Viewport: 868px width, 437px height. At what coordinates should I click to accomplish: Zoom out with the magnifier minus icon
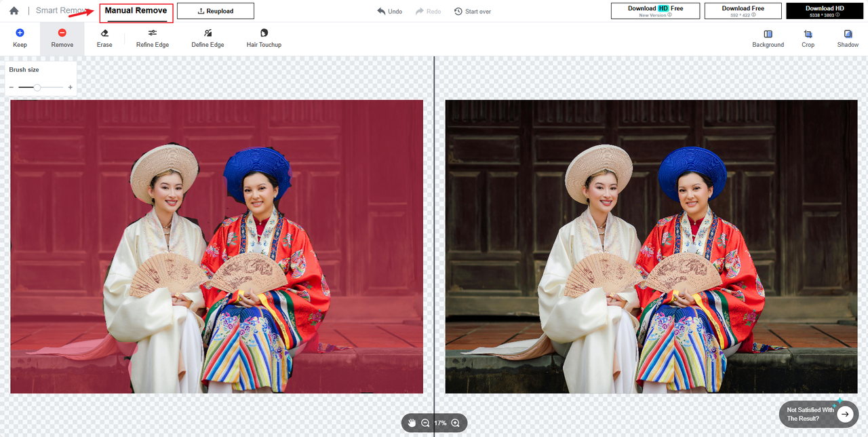pos(425,423)
